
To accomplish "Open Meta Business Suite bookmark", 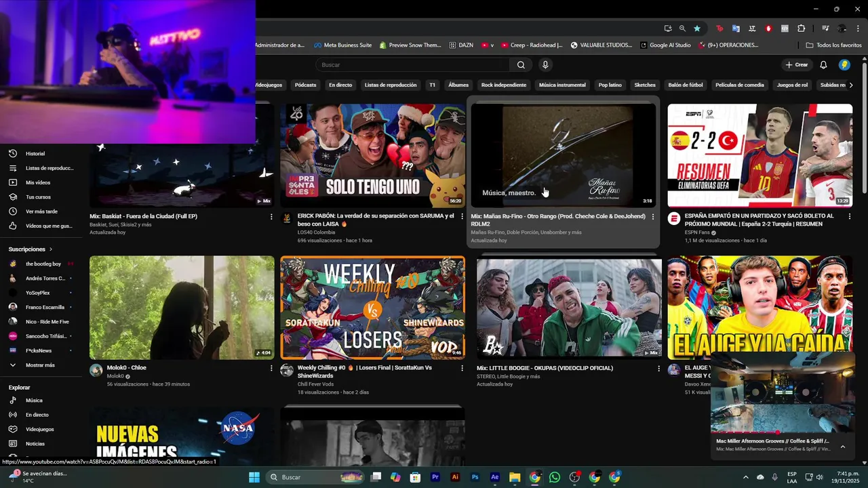I will coord(342,45).
